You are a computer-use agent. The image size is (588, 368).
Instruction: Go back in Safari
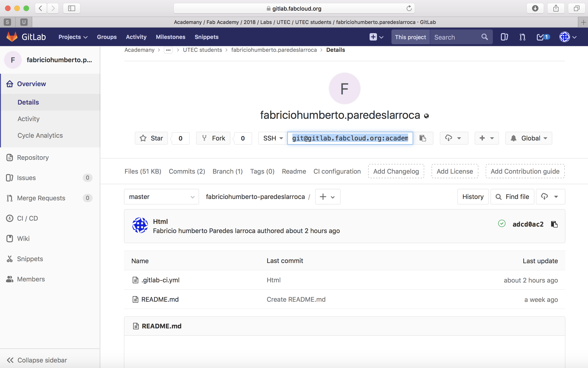(x=41, y=8)
